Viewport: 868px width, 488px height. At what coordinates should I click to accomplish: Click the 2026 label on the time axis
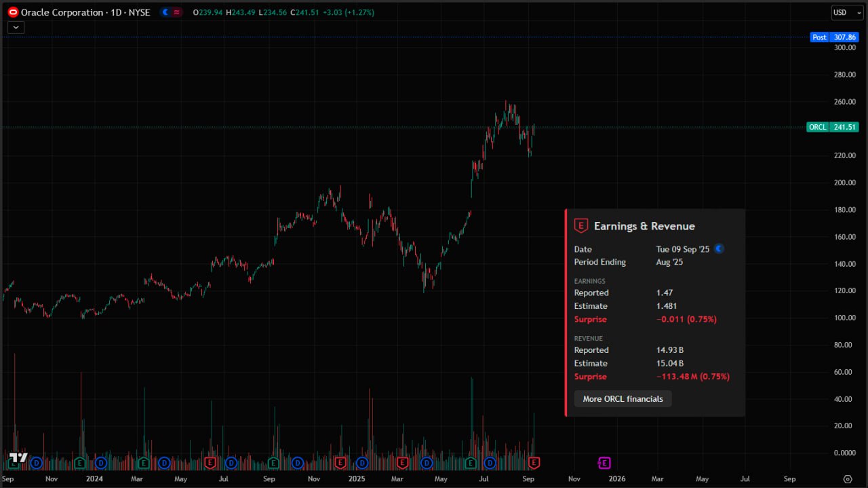(617, 478)
